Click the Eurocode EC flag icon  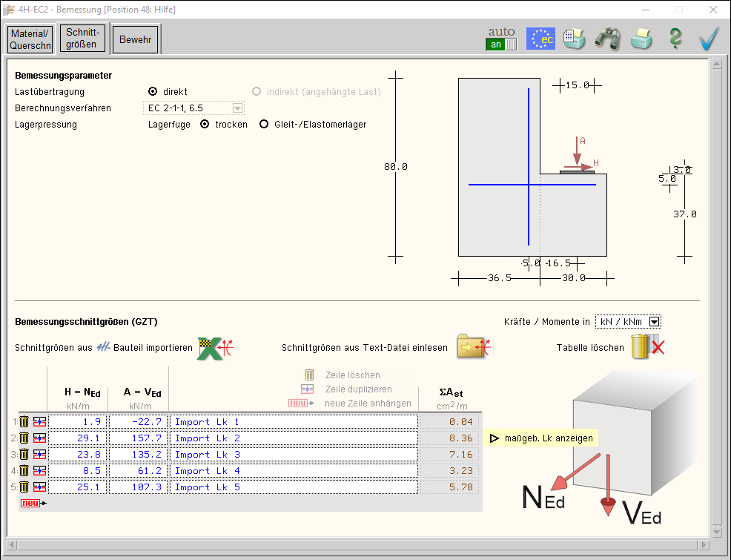point(540,39)
